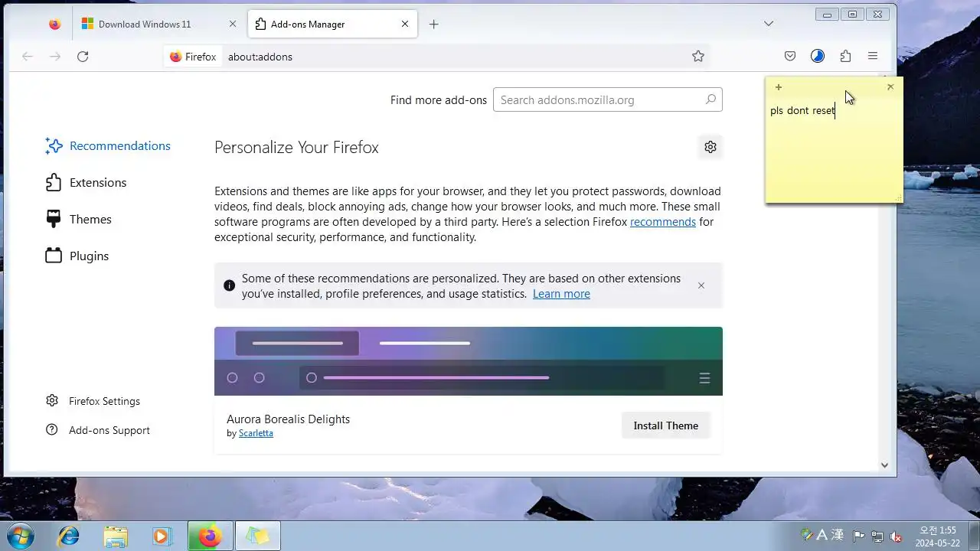Screen dimensions: 980x551
Task: Click the muted volume tray icon
Action: [896, 536]
